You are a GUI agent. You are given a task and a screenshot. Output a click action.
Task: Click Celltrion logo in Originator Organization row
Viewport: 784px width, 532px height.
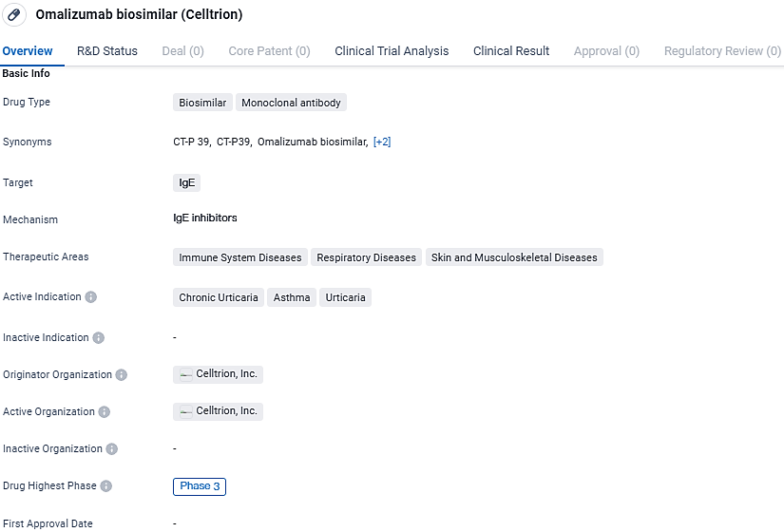(x=186, y=375)
